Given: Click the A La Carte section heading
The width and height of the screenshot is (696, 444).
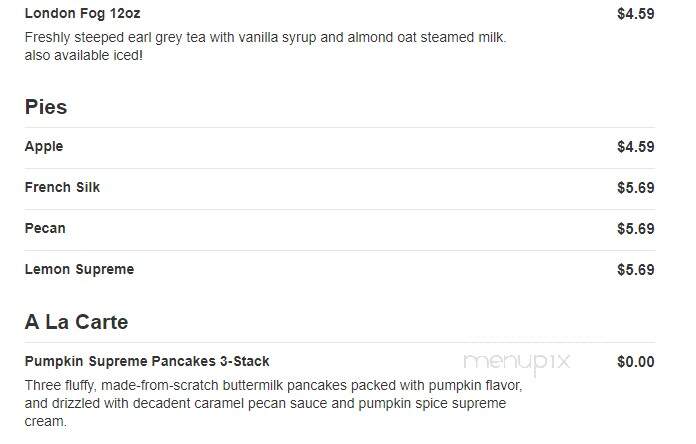Looking at the screenshot, I should click(76, 322).
